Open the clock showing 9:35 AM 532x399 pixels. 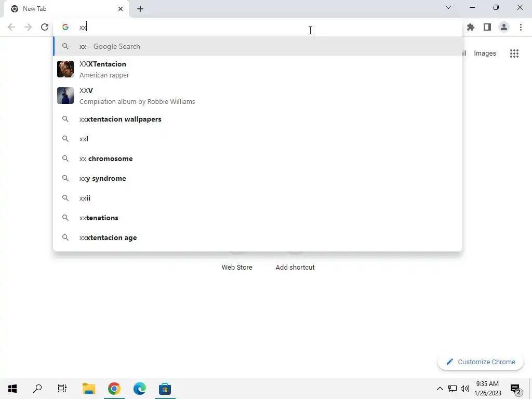(x=487, y=389)
